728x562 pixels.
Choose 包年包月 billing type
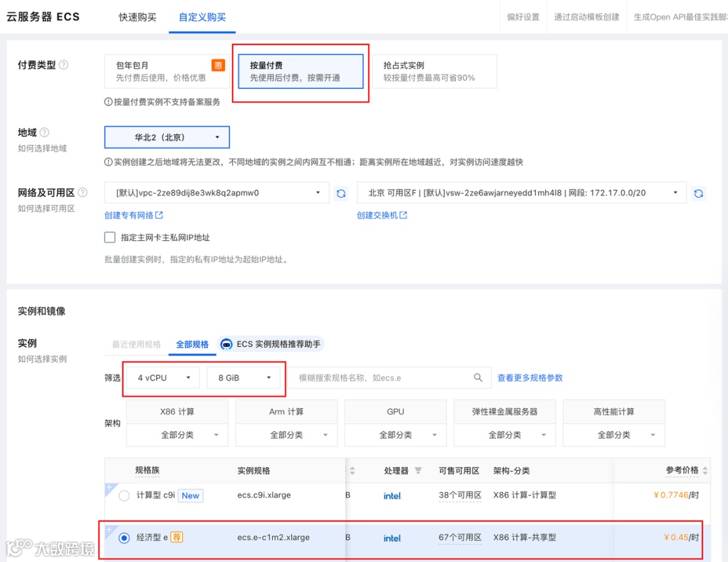click(x=167, y=71)
